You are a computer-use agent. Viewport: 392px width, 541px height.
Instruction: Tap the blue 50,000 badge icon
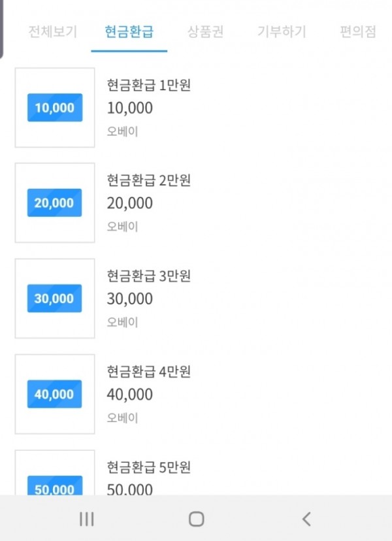[55, 487]
